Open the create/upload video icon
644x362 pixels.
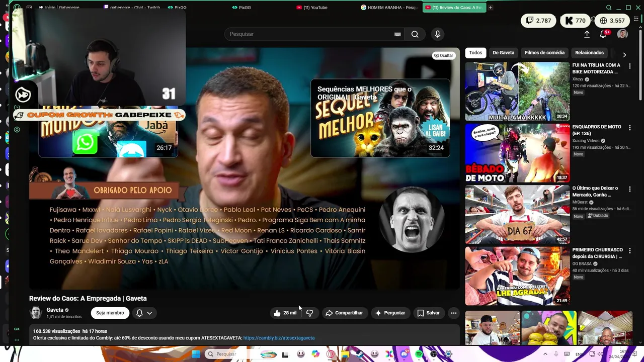pyautogui.click(x=587, y=34)
